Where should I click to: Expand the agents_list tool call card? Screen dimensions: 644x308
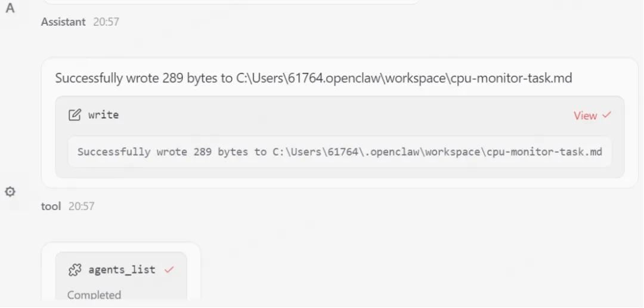(121, 270)
